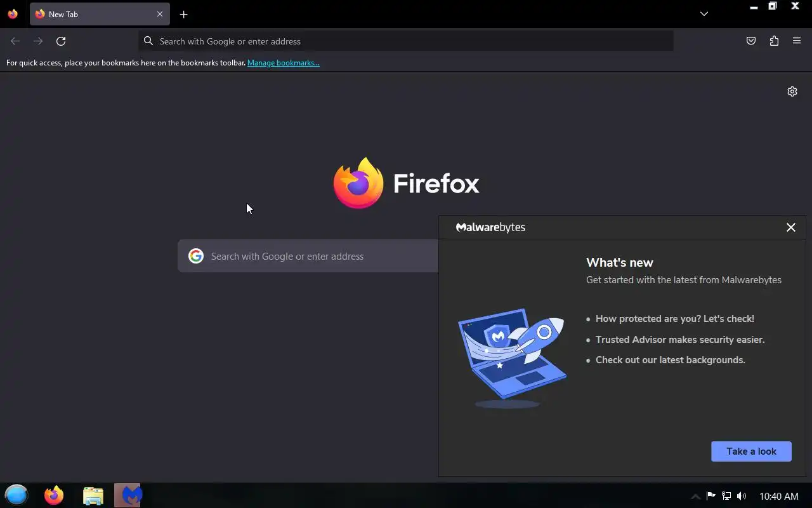Click the Firefox View icon in the tab strip
This screenshot has width=812, height=508.
(13, 14)
